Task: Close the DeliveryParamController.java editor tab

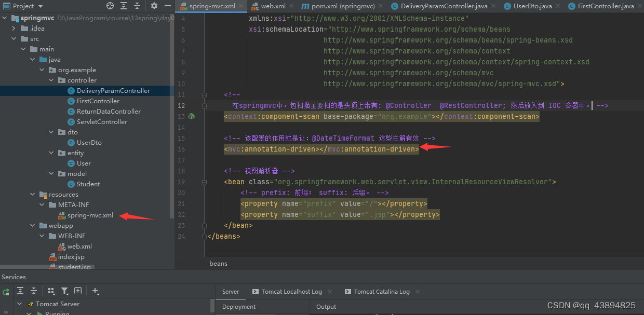Action: coord(493,6)
